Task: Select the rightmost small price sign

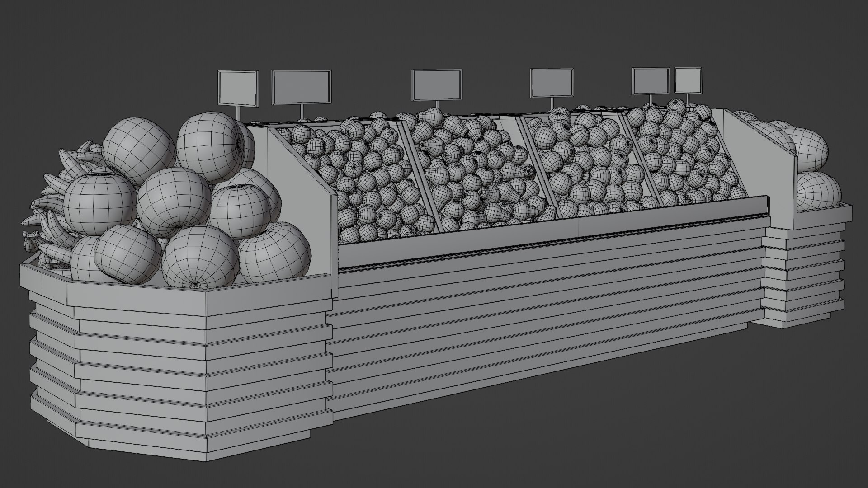Action: coord(689,80)
